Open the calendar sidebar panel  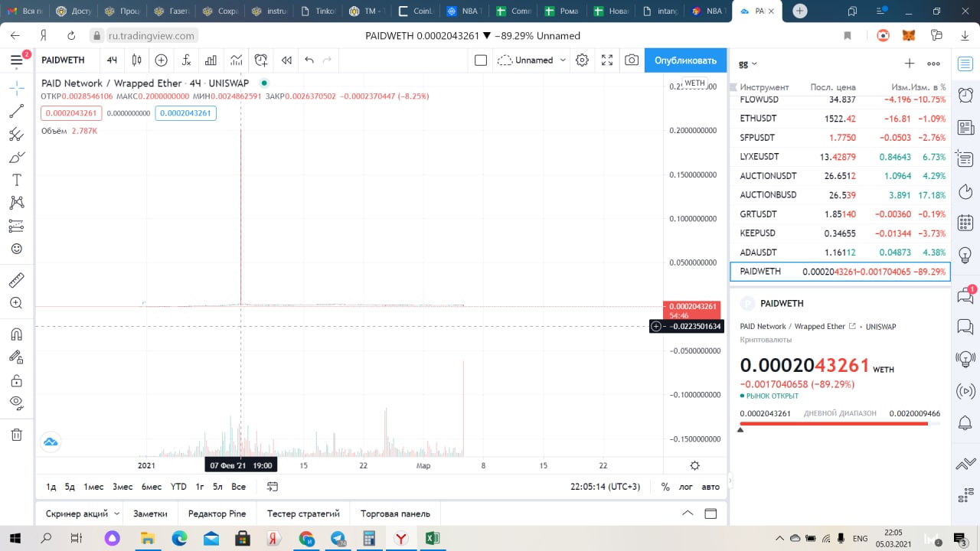pyautogui.click(x=965, y=222)
